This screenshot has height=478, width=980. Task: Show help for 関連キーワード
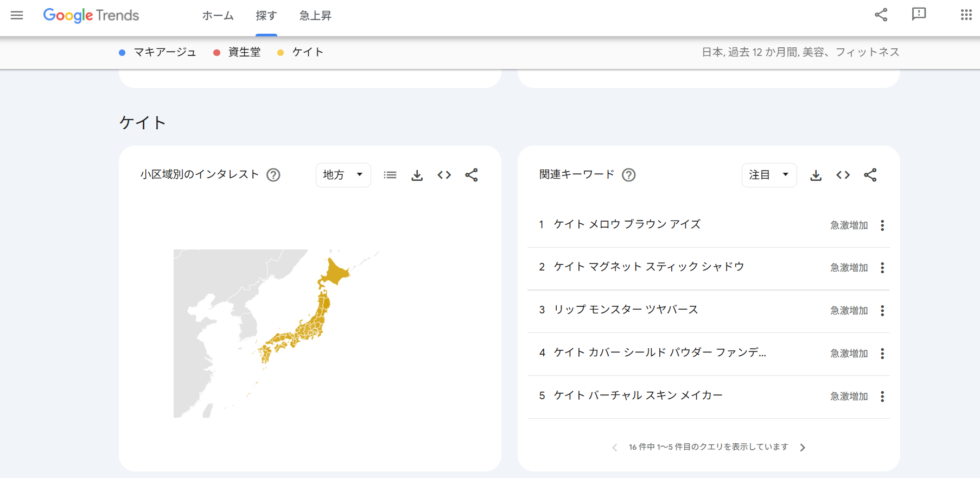(629, 175)
